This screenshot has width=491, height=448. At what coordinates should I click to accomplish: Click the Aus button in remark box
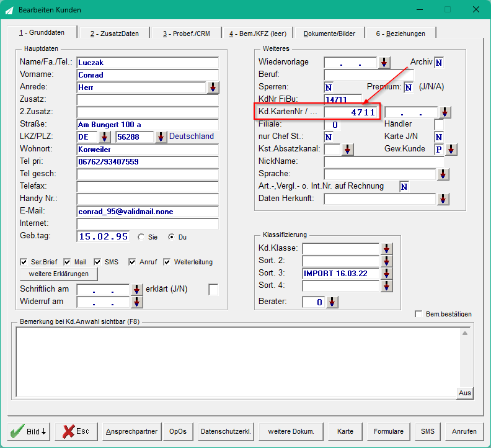[x=465, y=393]
